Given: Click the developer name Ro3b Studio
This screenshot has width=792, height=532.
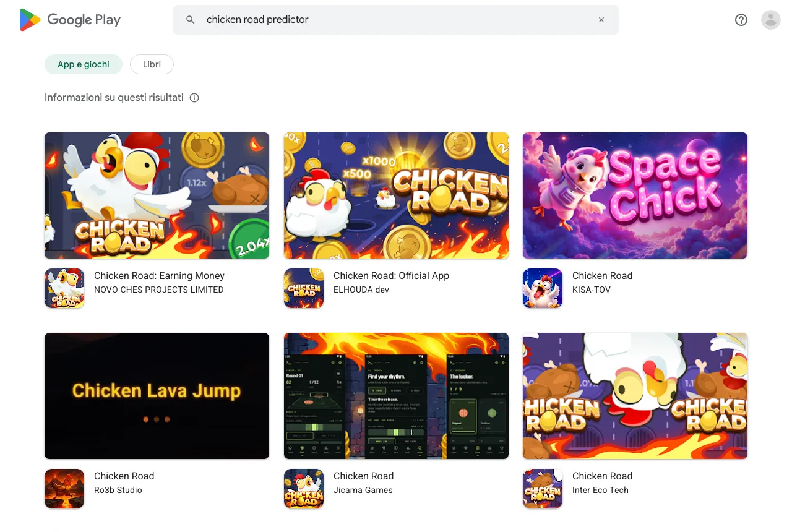Looking at the screenshot, I should tap(118, 490).
